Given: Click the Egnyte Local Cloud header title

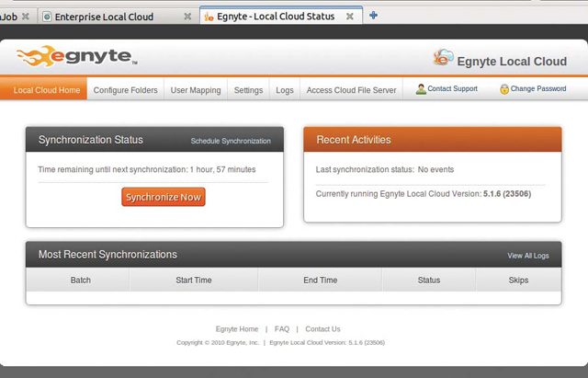Looking at the screenshot, I should pyautogui.click(x=512, y=62).
